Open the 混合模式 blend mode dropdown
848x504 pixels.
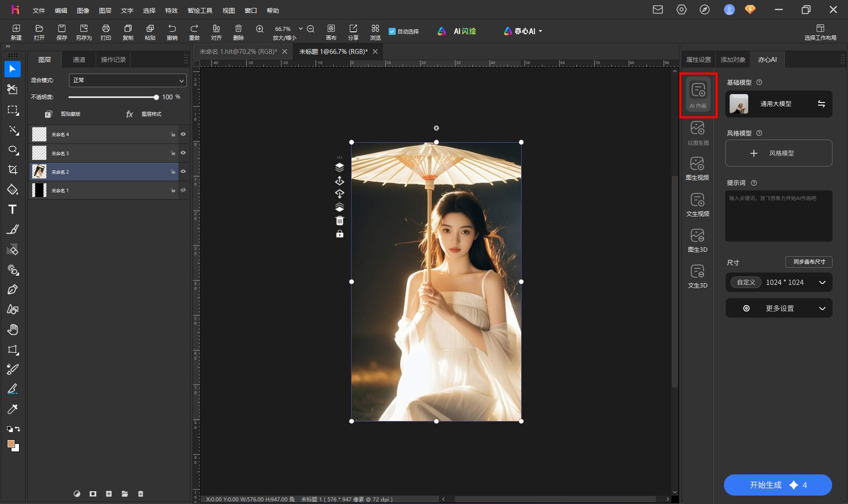(128, 80)
